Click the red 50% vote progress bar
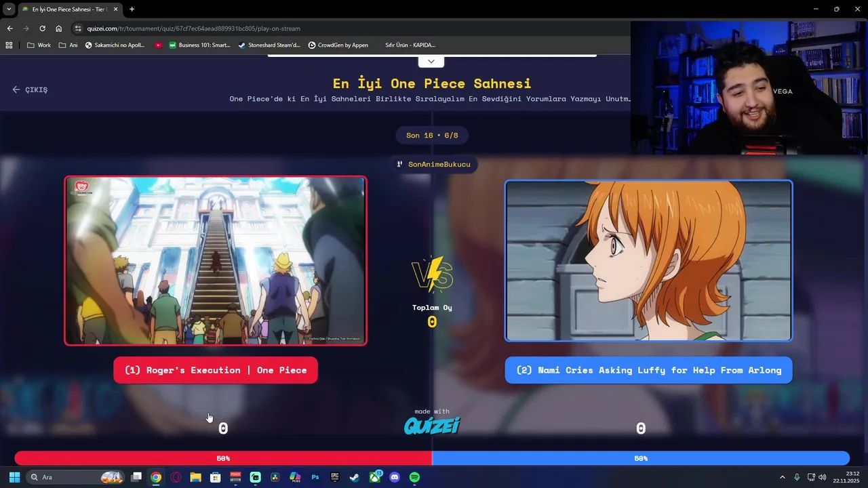868x488 pixels. 223,458
